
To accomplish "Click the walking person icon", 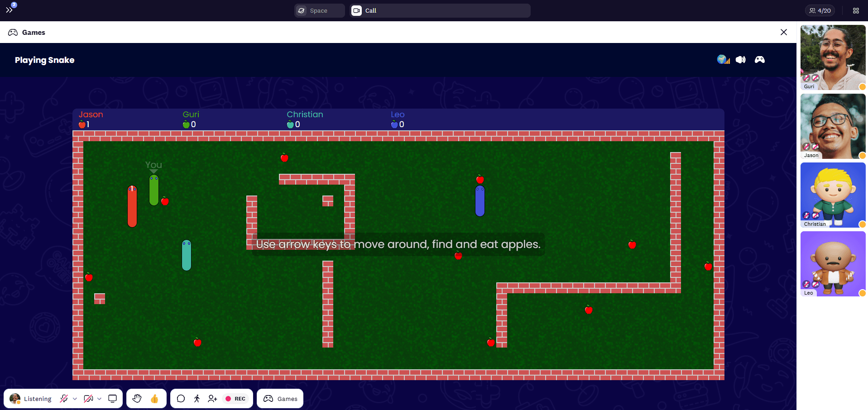I will (x=197, y=399).
